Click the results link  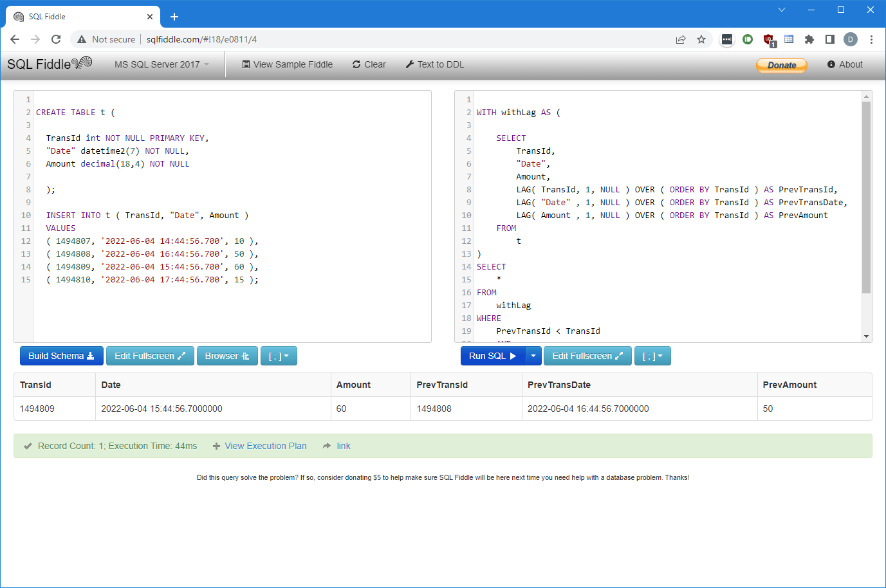[344, 446]
